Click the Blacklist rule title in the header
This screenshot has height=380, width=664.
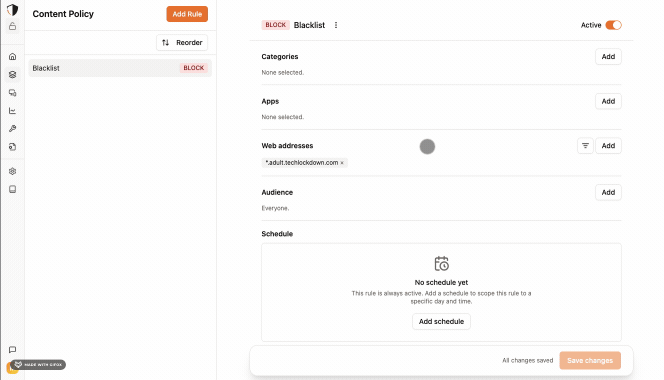[309, 25]
